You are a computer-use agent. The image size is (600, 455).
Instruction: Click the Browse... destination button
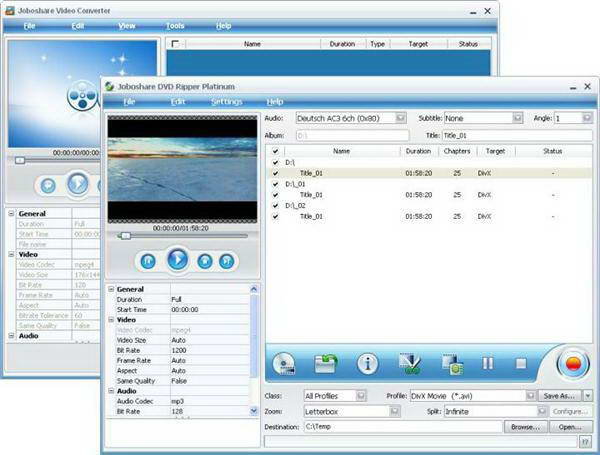[x=525, y=427]
